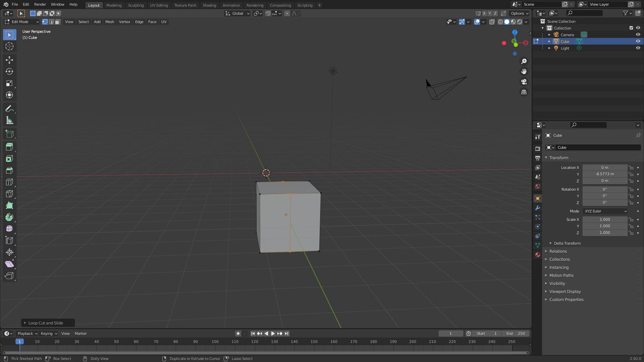The height and width of the screenshot is (362, 644).
Task: Click the Location Y value field
Action: pyautogui.click(x=605, y=174)
